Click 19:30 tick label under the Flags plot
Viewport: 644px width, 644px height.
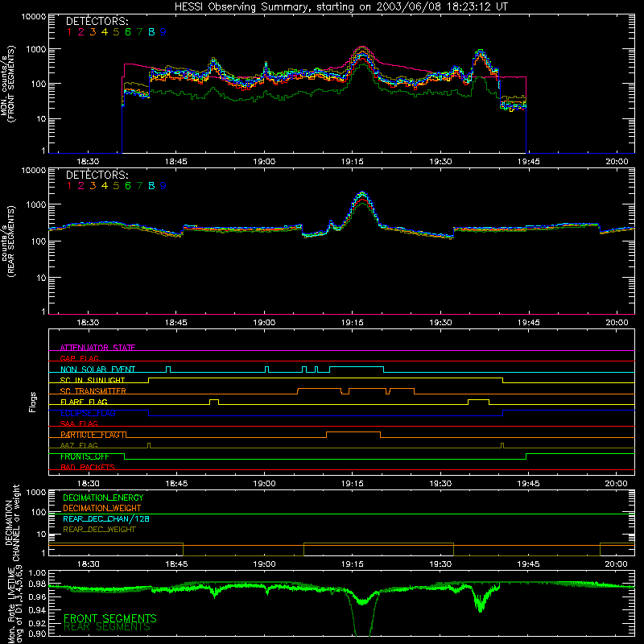[440, 484]
